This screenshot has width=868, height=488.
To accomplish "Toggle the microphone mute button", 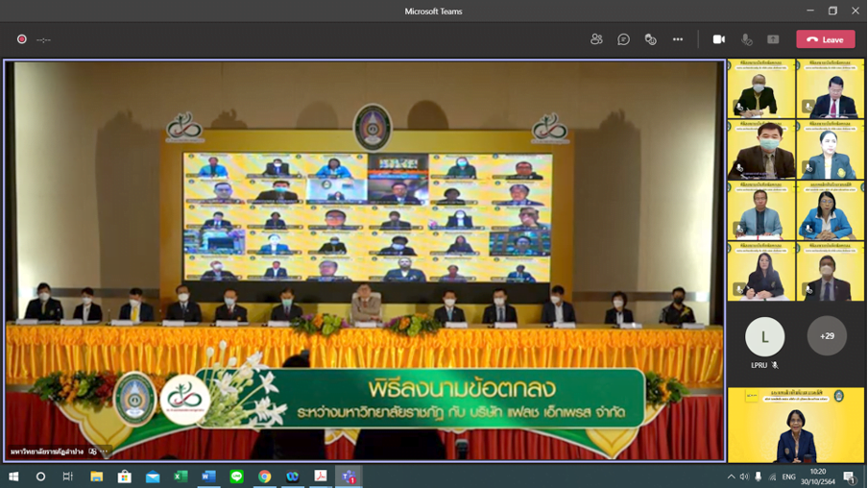I will pyautogui.click(x=746, y=39).
